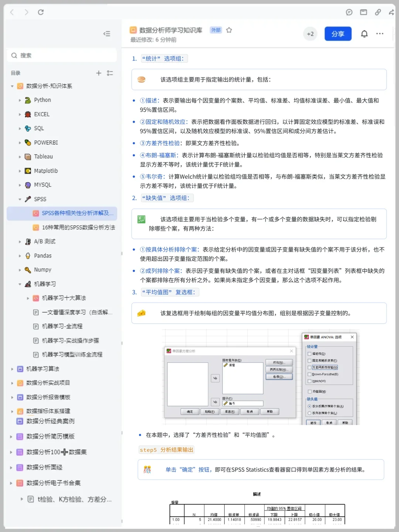Open the ··· more actions menu

380,34
